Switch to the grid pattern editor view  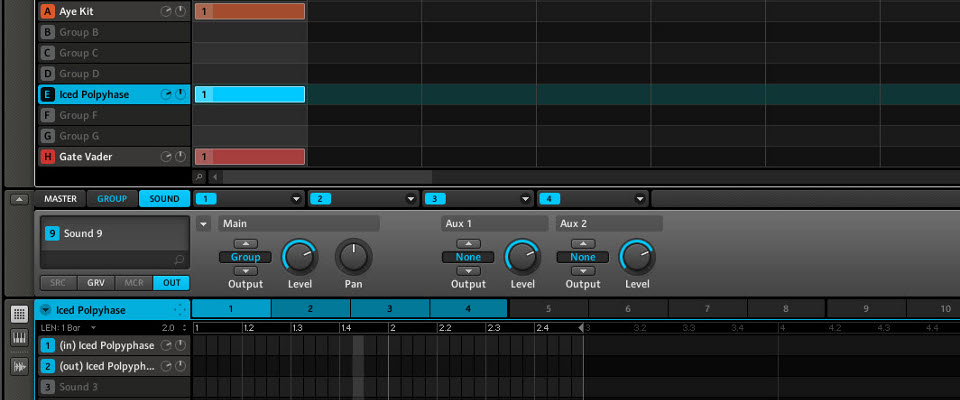point(19,314)
